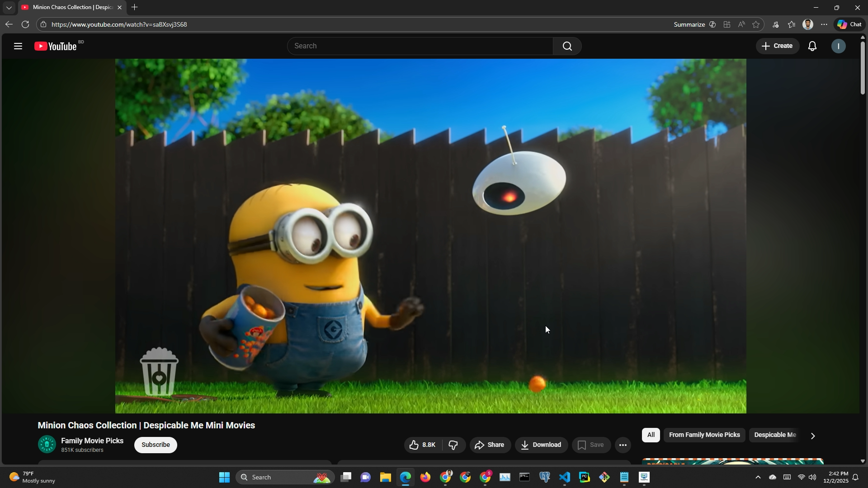
Task: Expand next filter chips arrow
Action: pos(812,436)
